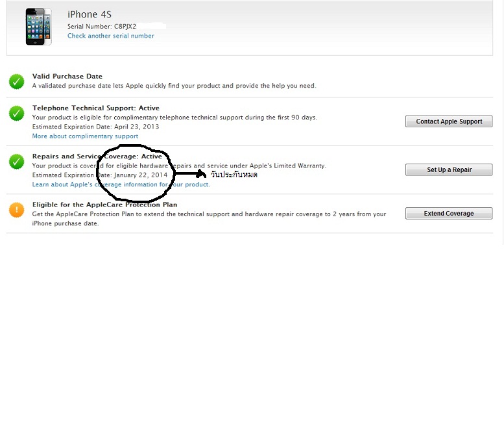Click the Set Up a Repair button
Viewport: 504px width, 424px height.
click(x=449, y=170)
